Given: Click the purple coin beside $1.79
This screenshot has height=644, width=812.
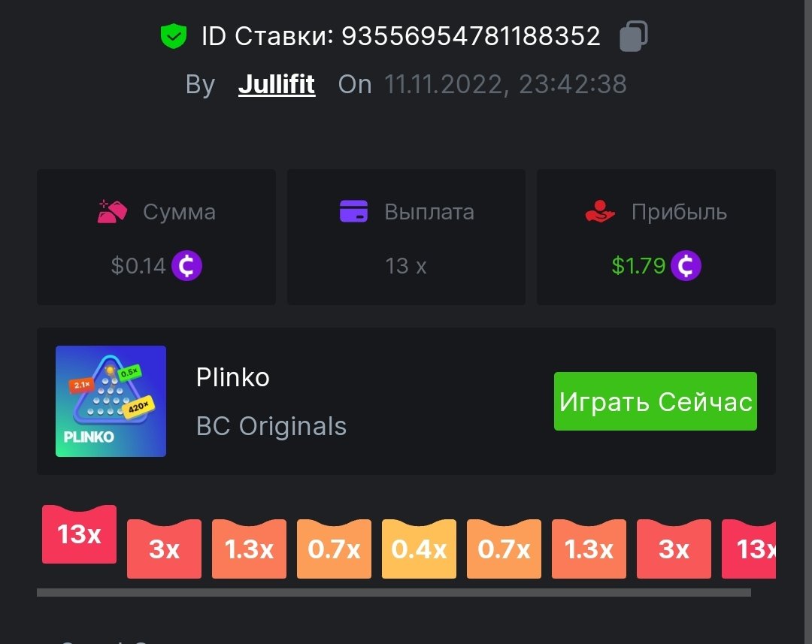Looking at the screenshot, I should click(686, 265).
